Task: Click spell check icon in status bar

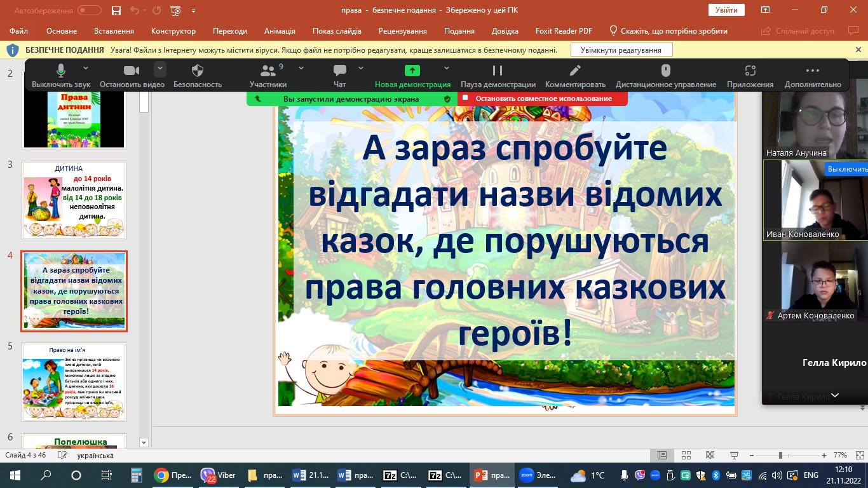Action: point(62,456)
